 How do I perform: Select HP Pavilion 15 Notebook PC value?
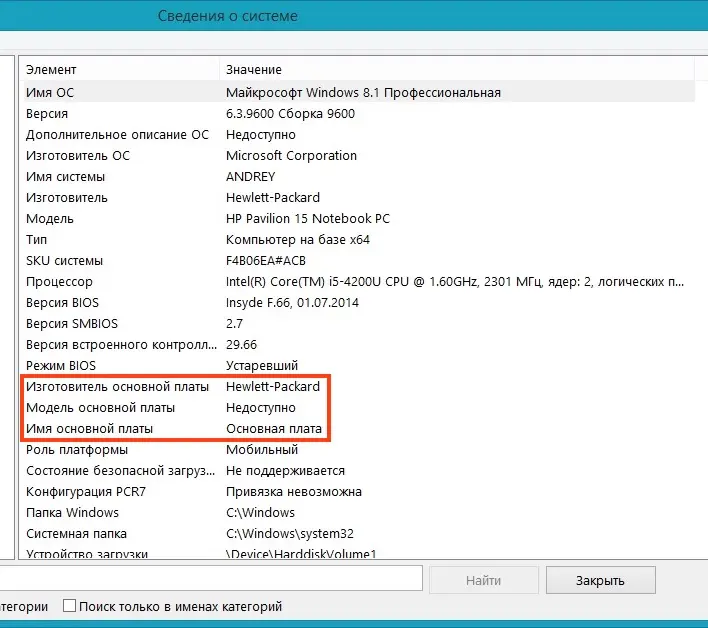[x=307, y=219]
